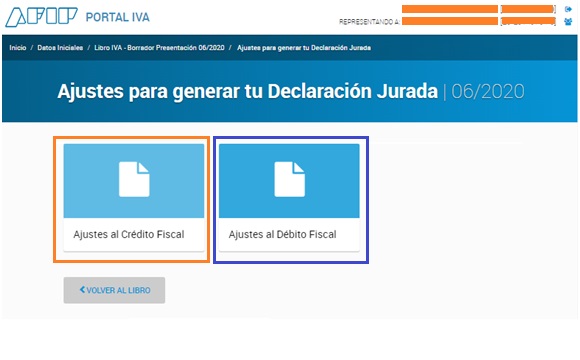
Task: Select the redacted CUIT beside the logout icon
Action: click(528, 9)
